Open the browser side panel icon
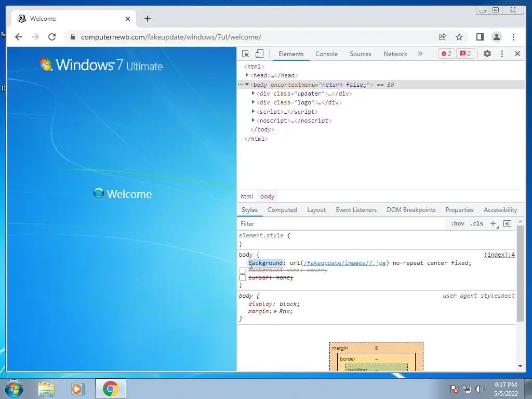This screenshot has height=399, width=532. (480, 37)
